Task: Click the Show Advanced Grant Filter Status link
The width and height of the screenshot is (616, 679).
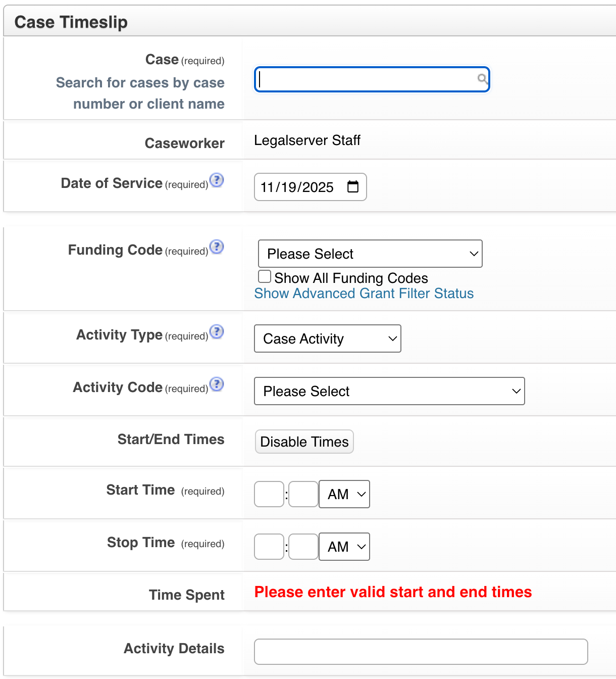Action: click(x=364, y=293)
